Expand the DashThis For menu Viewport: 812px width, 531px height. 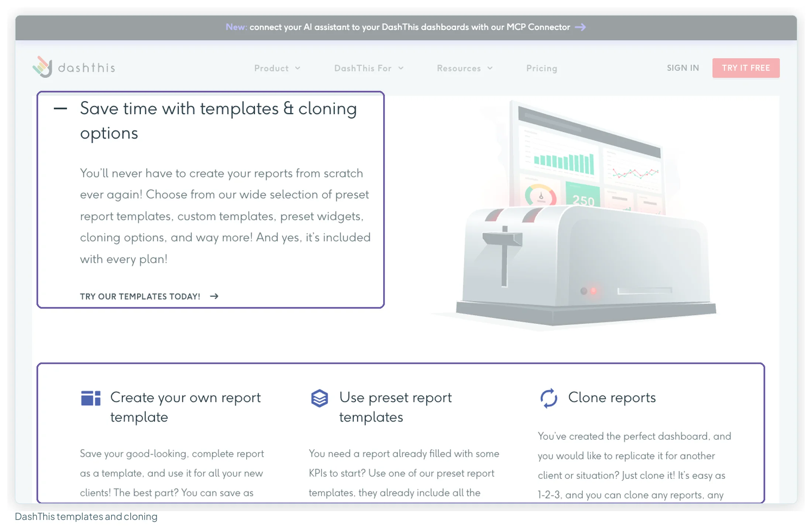369,68
